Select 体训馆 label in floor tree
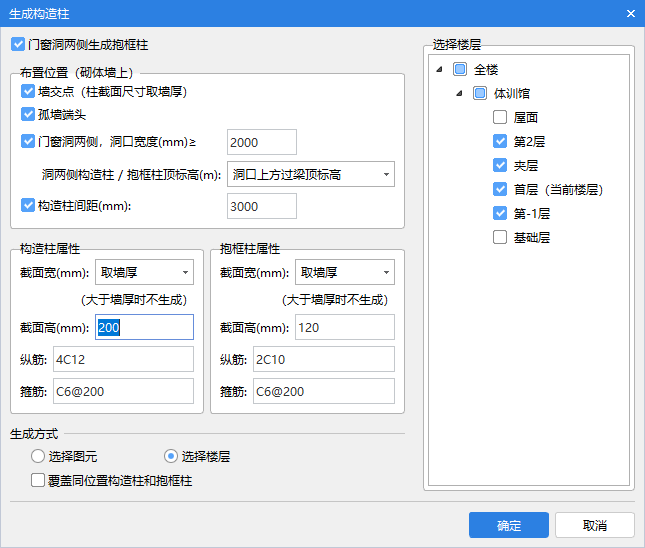The height and width of the screenshot is (548, 645). [x=512, y=93]
